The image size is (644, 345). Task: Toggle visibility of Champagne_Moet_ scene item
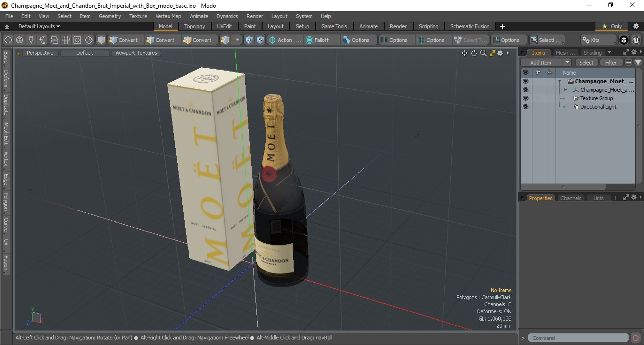(x=525, y=81)
